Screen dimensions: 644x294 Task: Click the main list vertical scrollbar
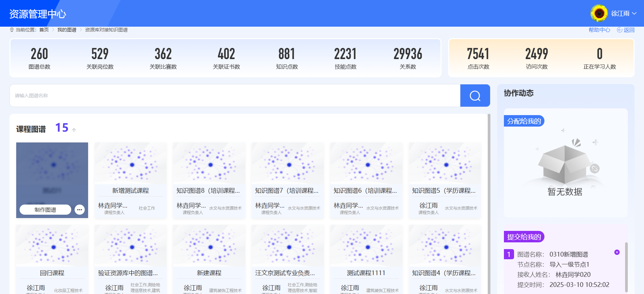(x=489, y=204)
